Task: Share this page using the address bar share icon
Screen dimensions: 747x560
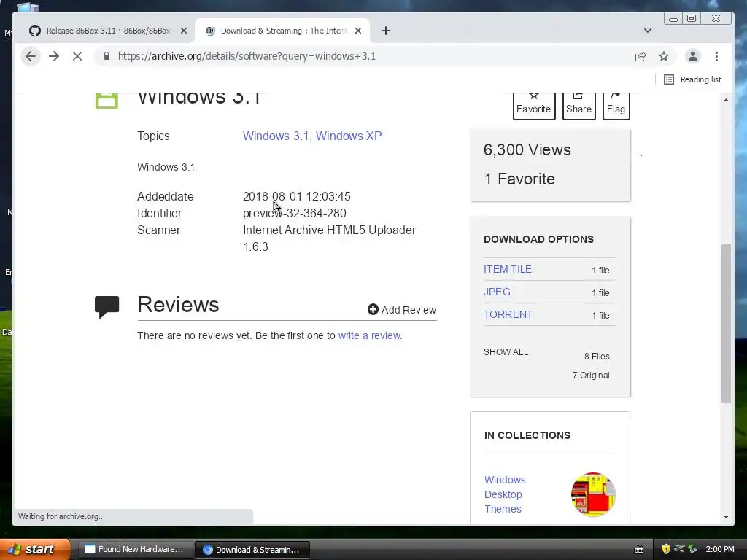Action: [x=640, y=56]
